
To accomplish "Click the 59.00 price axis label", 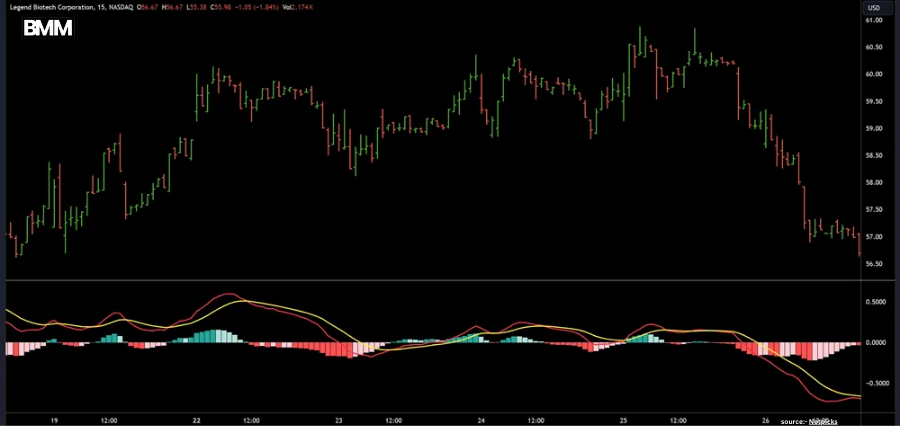I will (x=874, y=129).
